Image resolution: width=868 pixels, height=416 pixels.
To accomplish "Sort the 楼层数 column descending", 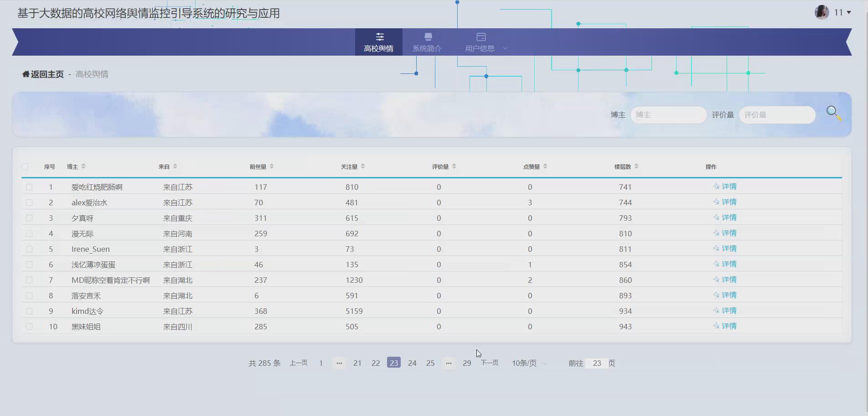I will point(637,168).
